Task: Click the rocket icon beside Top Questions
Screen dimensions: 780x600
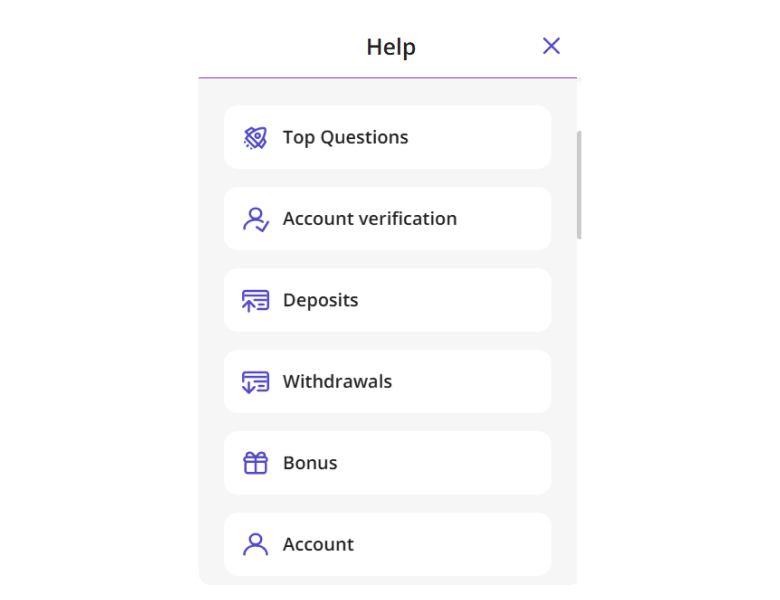Action: click(x=255, y=138)
